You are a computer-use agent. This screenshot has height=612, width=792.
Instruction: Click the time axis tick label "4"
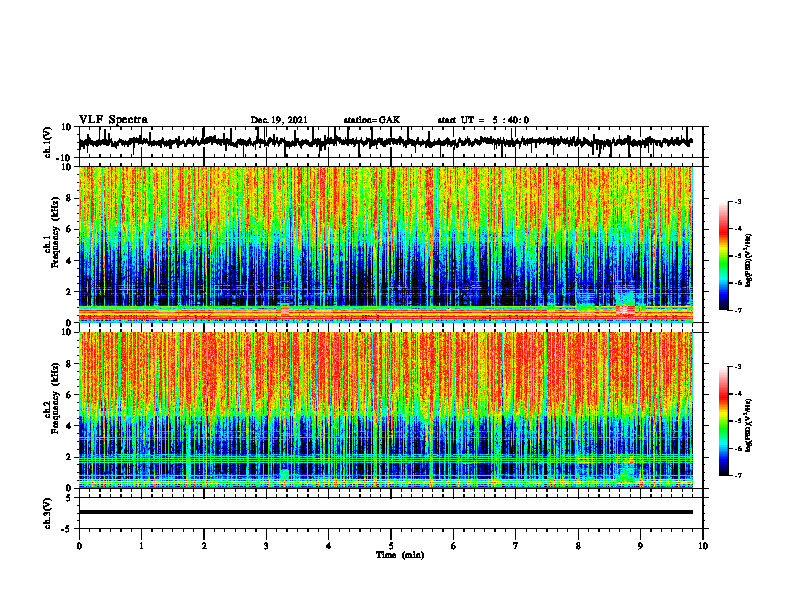coord(329,546)
